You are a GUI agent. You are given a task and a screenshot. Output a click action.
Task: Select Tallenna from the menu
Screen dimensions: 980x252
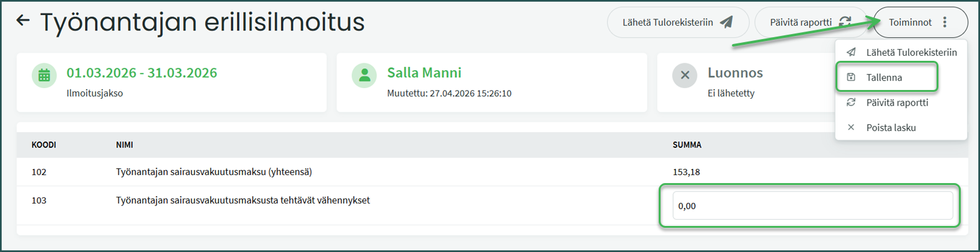(x=884, y=78)
